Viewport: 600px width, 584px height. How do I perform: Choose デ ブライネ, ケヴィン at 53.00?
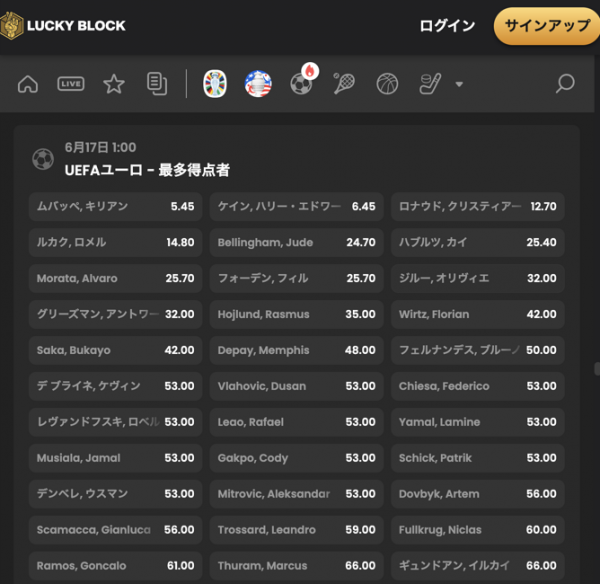pyautogui.click(x=115, y=386)
